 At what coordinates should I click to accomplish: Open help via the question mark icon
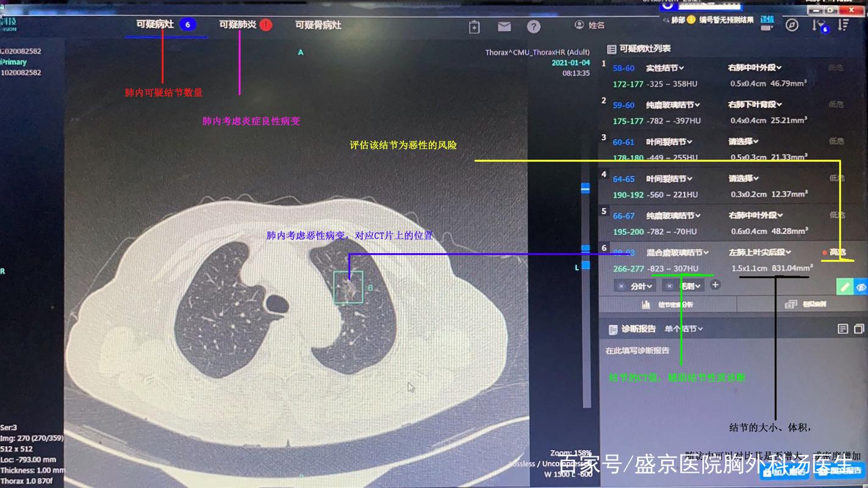534,26
